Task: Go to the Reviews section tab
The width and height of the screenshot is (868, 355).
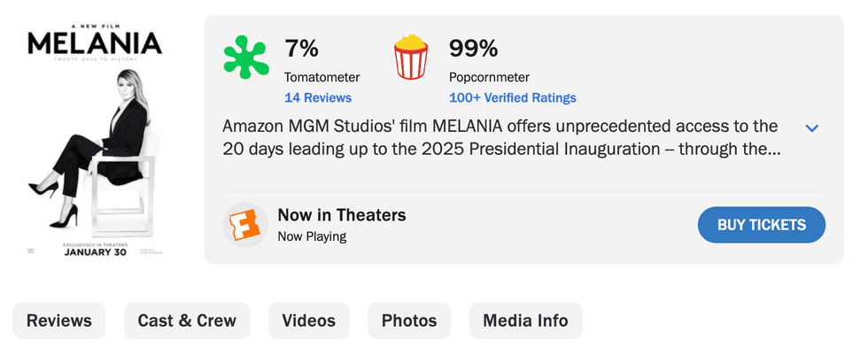Action: (59, 320)
